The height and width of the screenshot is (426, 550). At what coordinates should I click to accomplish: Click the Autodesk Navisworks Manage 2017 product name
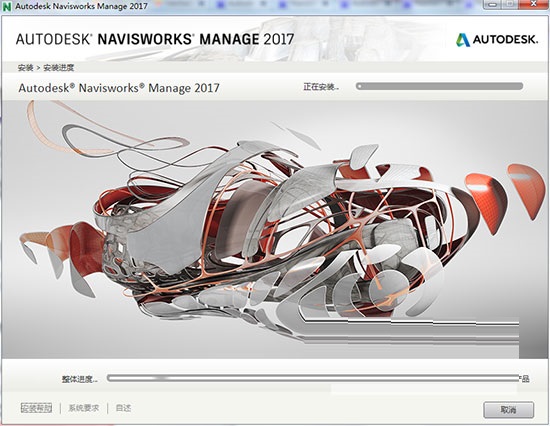119,88
